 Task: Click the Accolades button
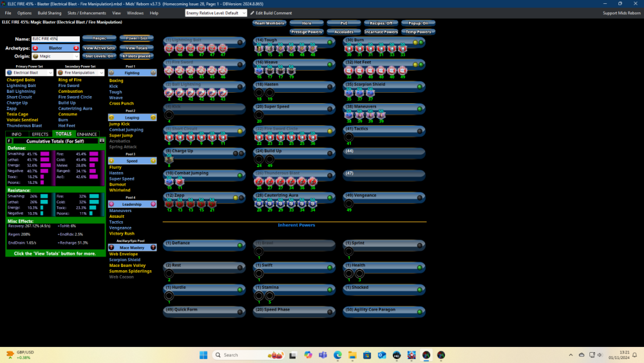click(344, 32)
